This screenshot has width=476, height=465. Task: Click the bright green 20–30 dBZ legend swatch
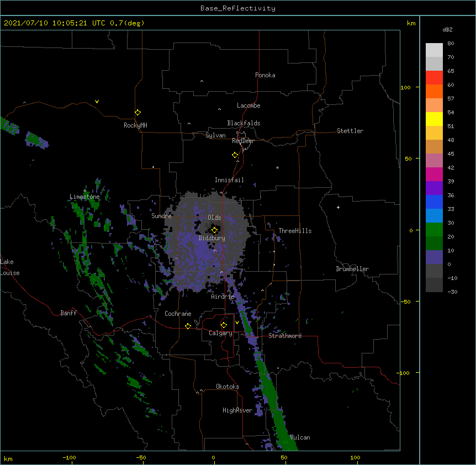pyautogui.click(x=434, y=230)
